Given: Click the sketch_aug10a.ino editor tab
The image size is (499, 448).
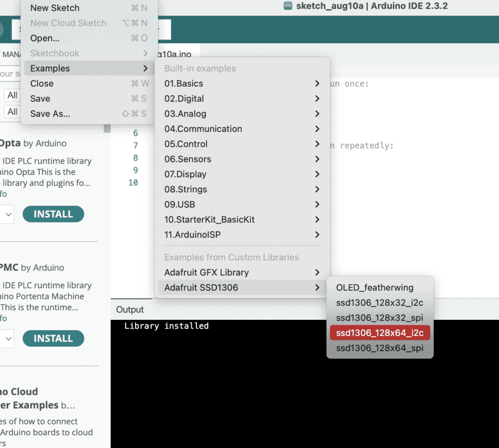Looking at the screenshot, I should 178,54.
